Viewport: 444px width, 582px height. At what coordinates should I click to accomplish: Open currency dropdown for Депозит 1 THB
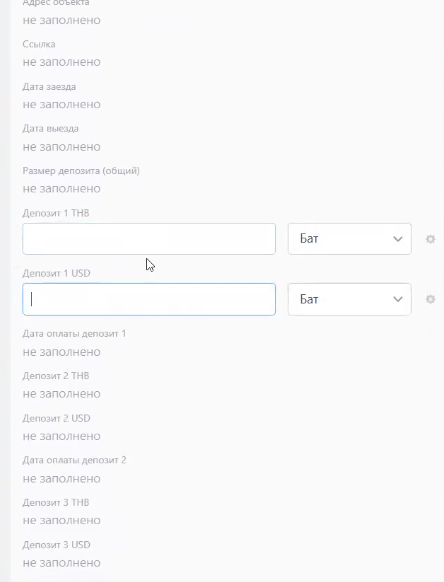click(x=350, y=239)
